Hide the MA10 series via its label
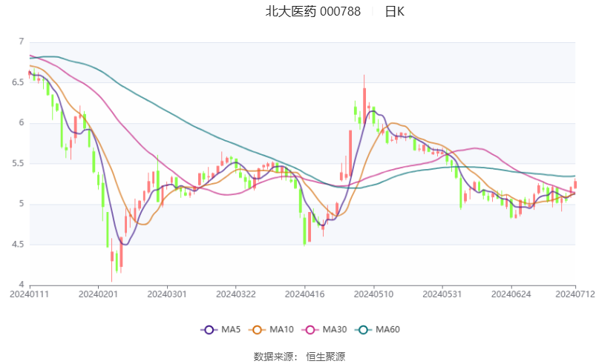The image size is (599, 364). click(281, 330)
